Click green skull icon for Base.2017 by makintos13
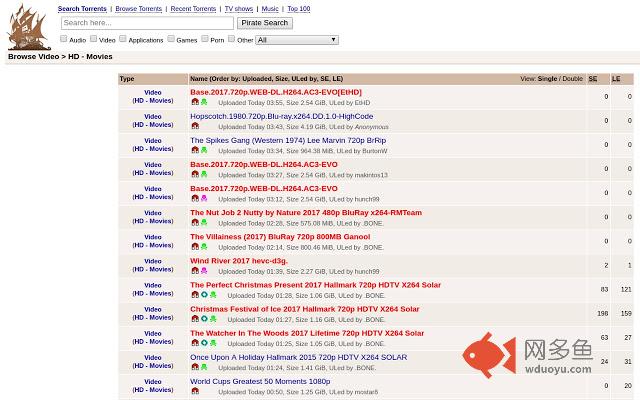Screen dimensions: 640x400 [x=204, y=174]
